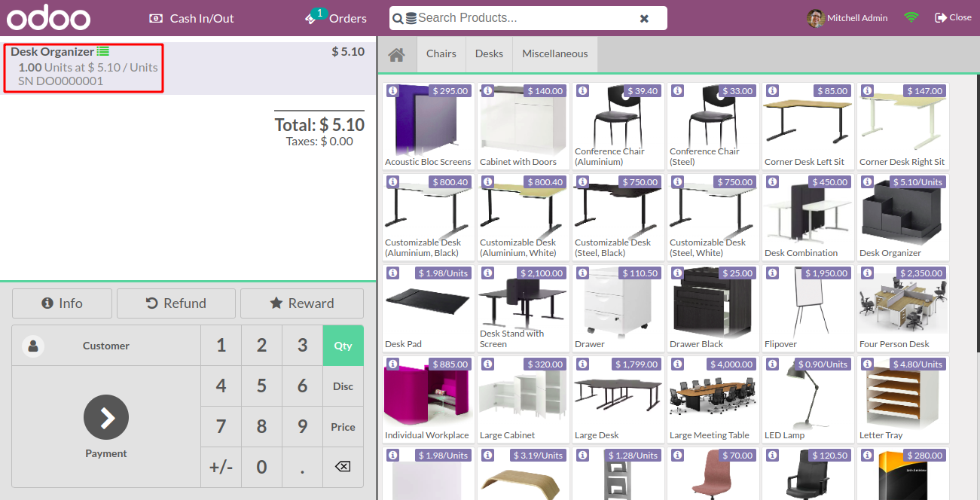980x500 pixels.
Task: Click the Refund button
Action: (x=176, y=303)
